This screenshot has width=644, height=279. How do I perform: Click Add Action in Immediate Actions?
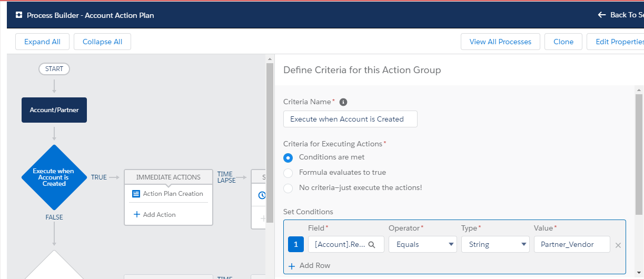(x=159, y=214)
